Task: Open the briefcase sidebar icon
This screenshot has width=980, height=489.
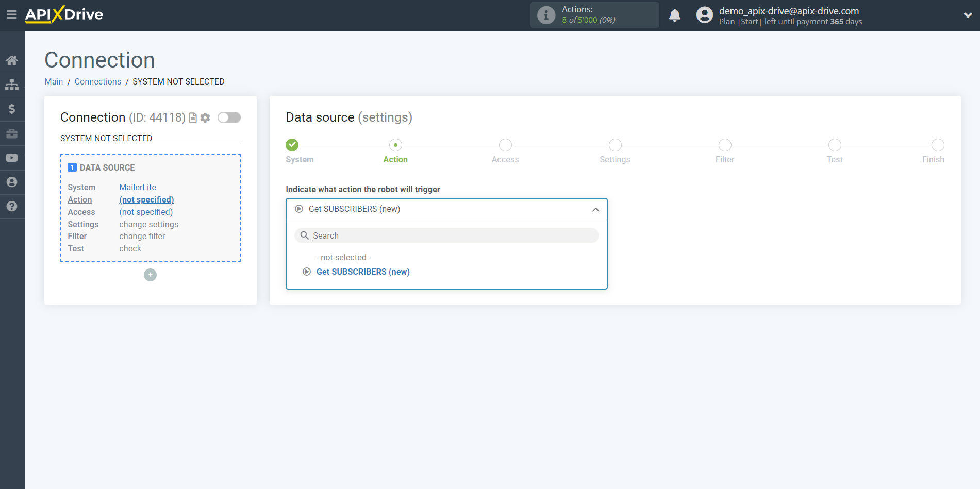Action: (x=12, y=133)
